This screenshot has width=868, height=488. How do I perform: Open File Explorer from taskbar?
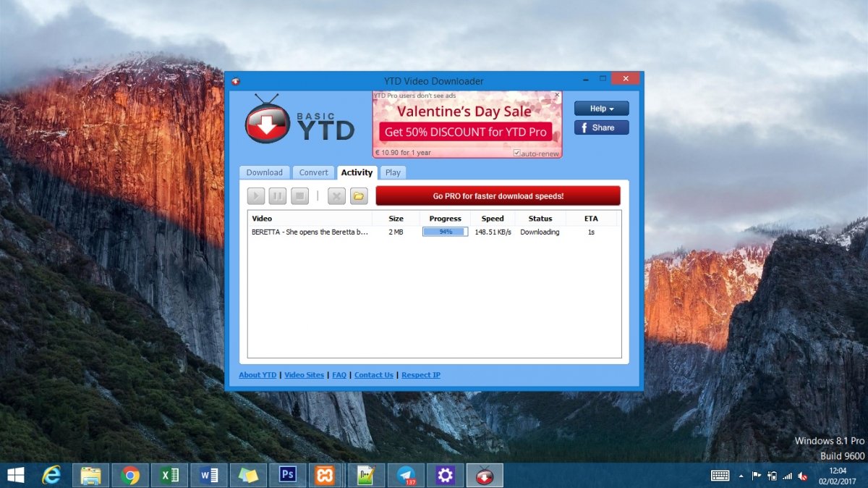click(91, 475)
